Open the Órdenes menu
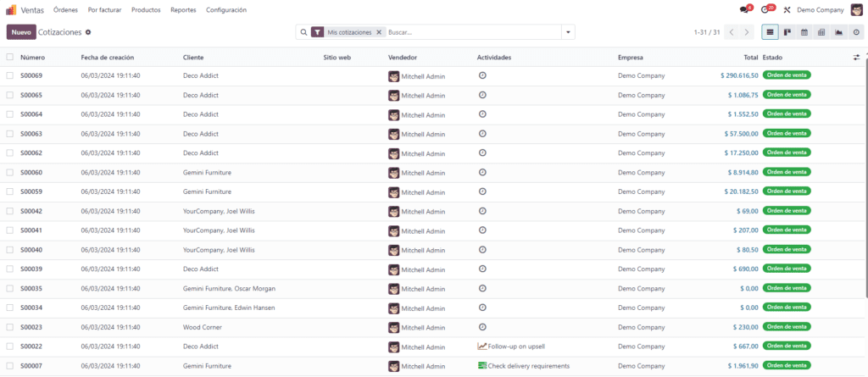This screenshot has height=377, width=868. tap(65, 10)
